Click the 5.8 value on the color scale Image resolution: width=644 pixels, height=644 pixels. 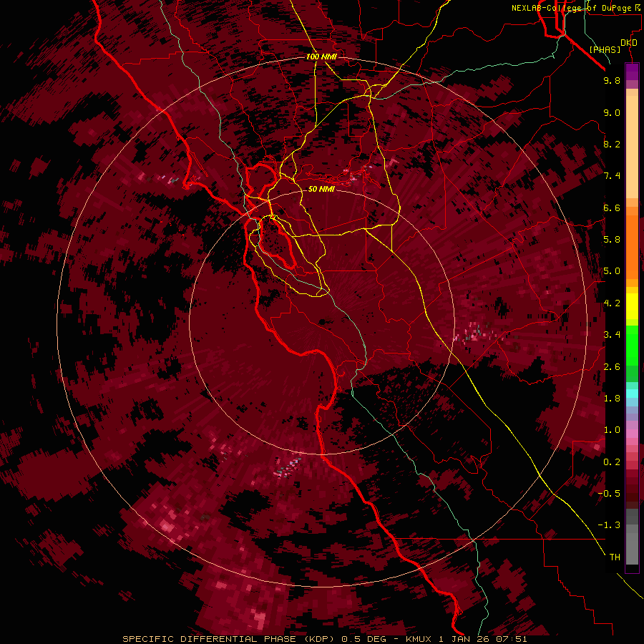pyautogui.click(x=612, y=240)
